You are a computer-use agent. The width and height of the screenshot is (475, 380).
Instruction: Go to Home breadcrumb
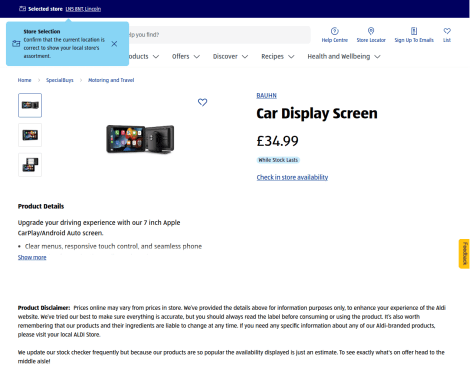(x=24, y=80)
